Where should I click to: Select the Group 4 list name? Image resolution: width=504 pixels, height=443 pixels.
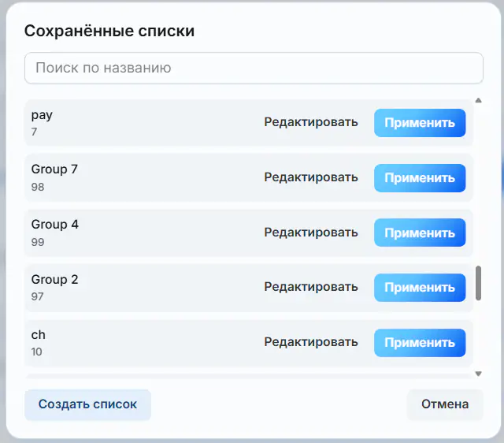click(54, 224)
